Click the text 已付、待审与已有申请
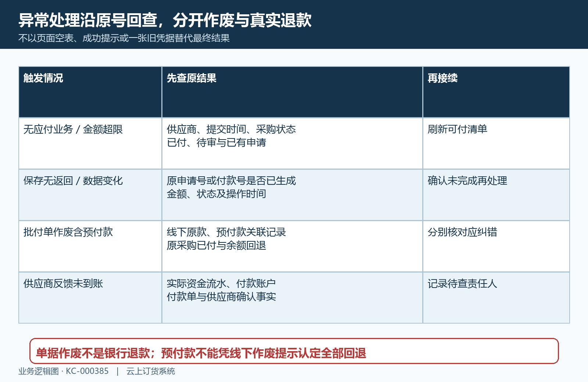Screen dimensions: 588x382 (x=216, y=143)
